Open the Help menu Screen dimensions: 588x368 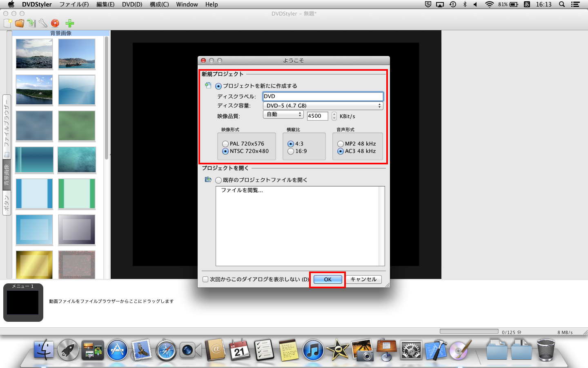(212, 4)
